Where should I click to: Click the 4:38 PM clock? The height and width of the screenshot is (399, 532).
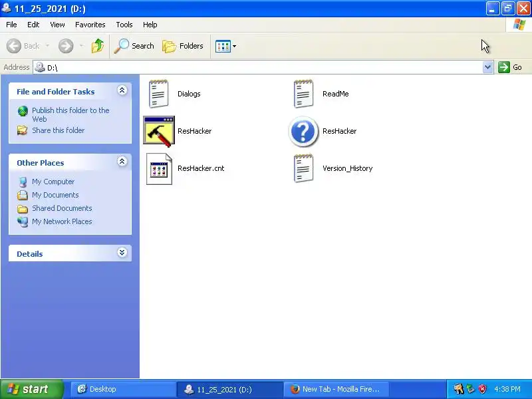click(x=507, y=389)
